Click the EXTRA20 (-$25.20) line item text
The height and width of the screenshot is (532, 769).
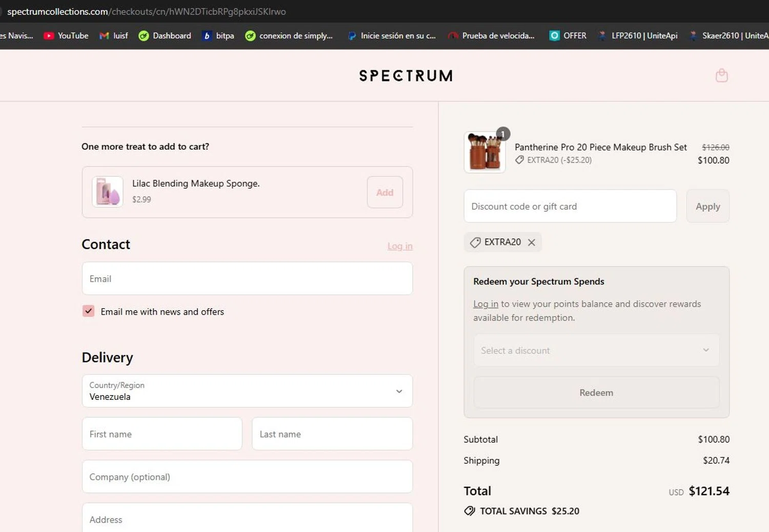(x=559, y=160)
